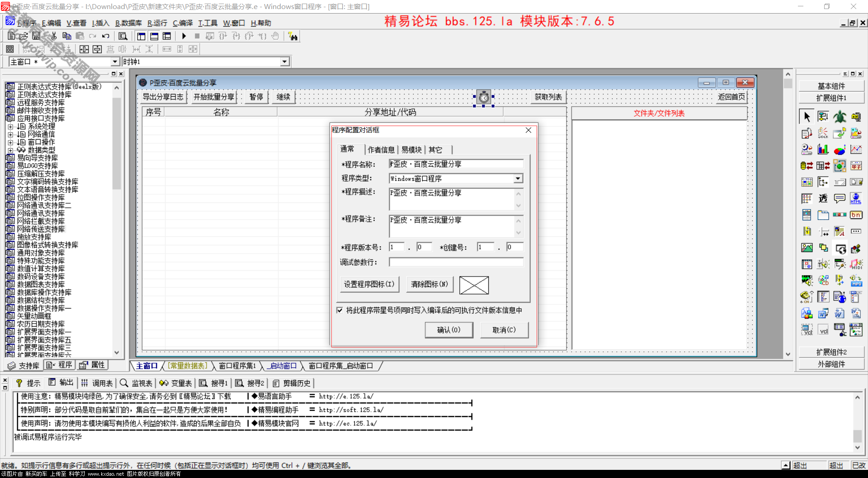Click the Save floppy disk icon
The width and height of the screenshot is (868, 478).
coord(36,36)
